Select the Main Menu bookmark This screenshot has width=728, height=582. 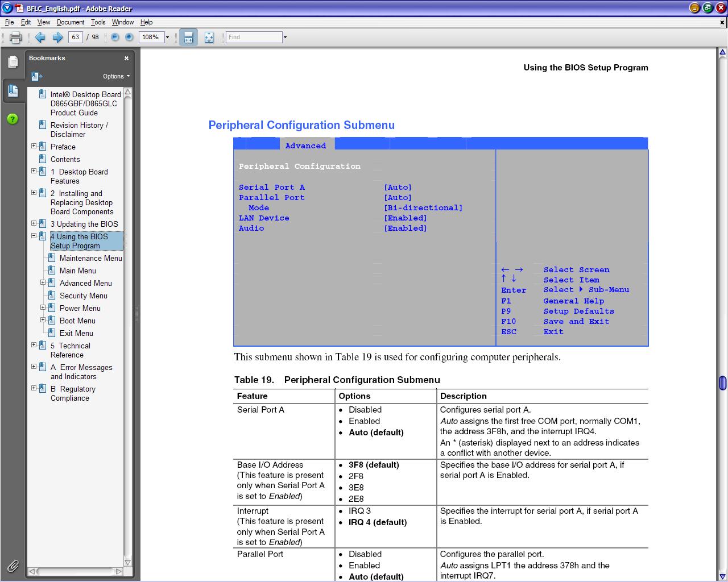[x=77, y=271]
